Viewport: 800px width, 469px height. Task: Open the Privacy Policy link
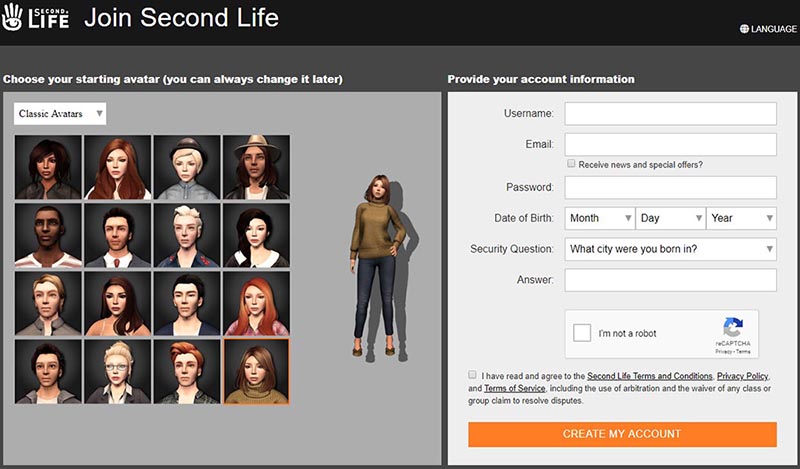tap(742, 376)
